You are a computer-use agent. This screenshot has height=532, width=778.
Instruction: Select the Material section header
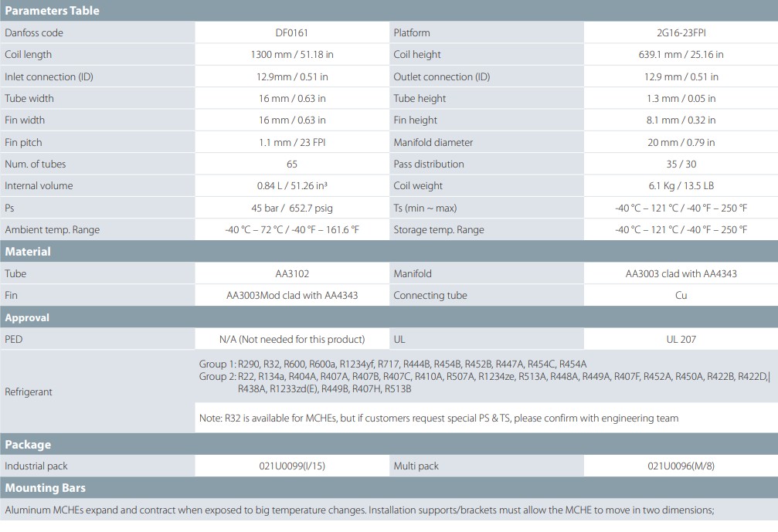[28, 252]
